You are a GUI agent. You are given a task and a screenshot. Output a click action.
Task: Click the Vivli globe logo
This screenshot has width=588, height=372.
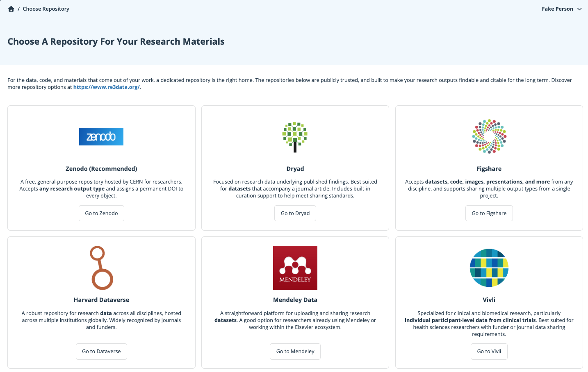pyautogui.click(x=489, y=268)
